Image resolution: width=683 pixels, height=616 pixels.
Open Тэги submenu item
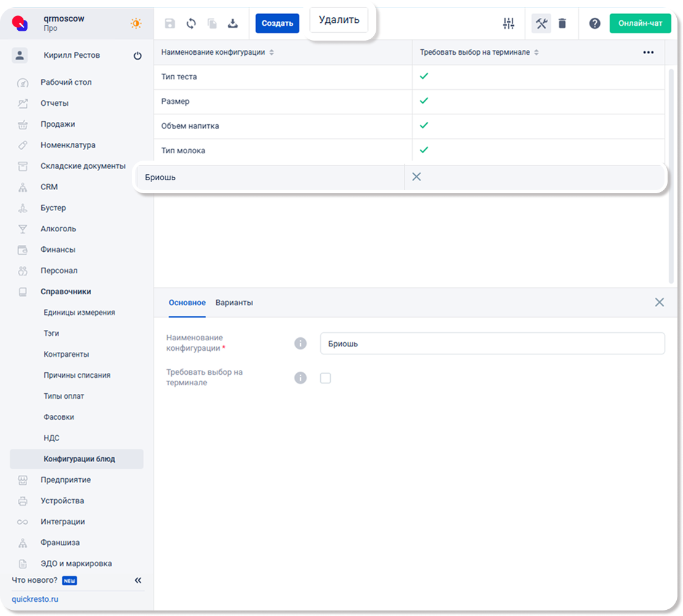coord(51,333)
